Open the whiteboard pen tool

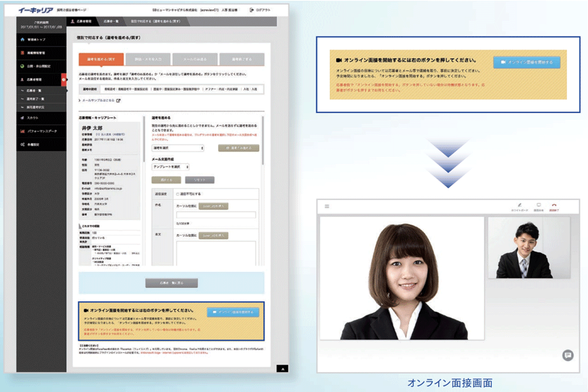[519, 205]
